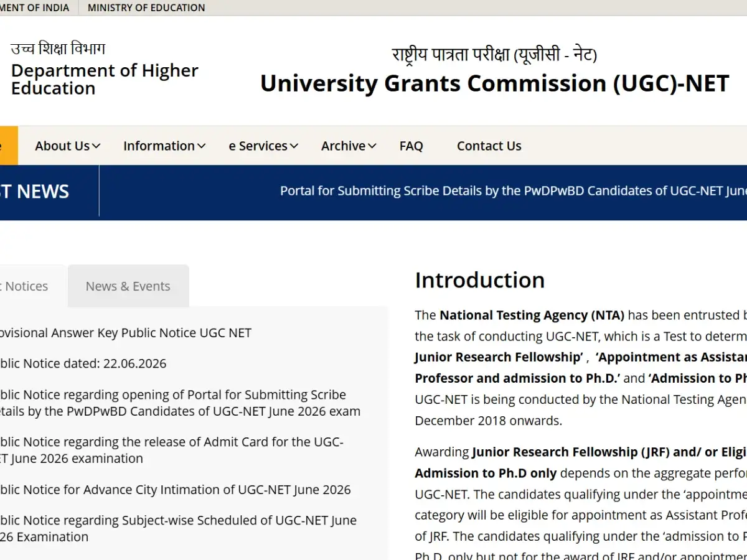Click the orange Home menu item
Screen dimensions: 747x560
click(x=9, y=146)
